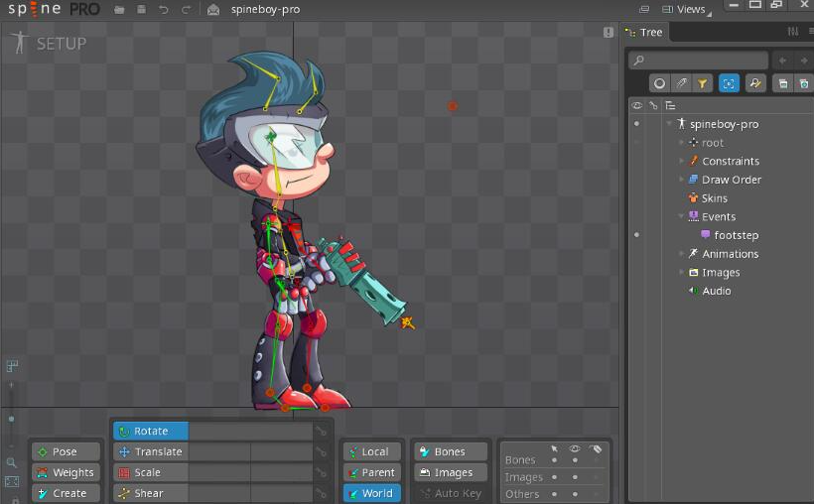Activate the Create bones tool

pyautogui.click(x=66, y=493)
